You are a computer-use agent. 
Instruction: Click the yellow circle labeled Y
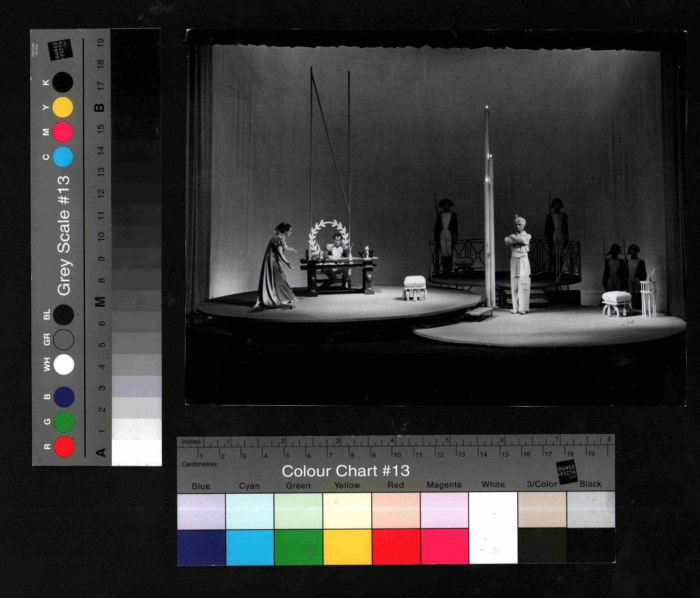click(x=62, y=108)
